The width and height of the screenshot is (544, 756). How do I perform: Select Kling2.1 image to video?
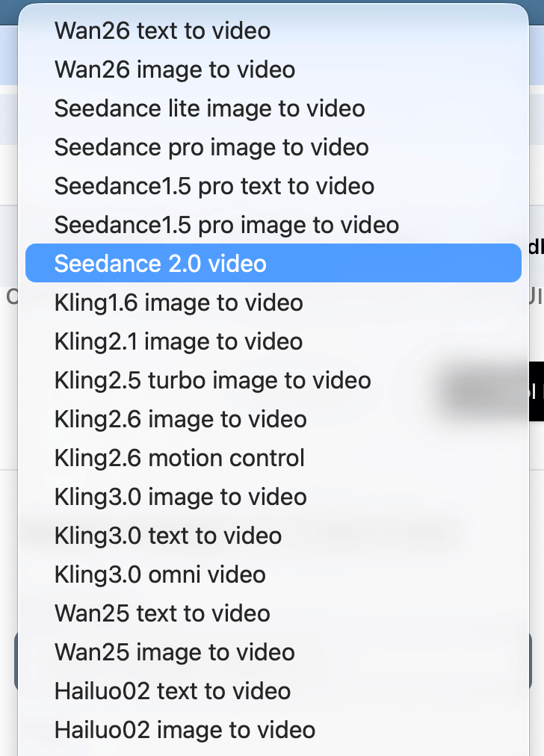179,341
